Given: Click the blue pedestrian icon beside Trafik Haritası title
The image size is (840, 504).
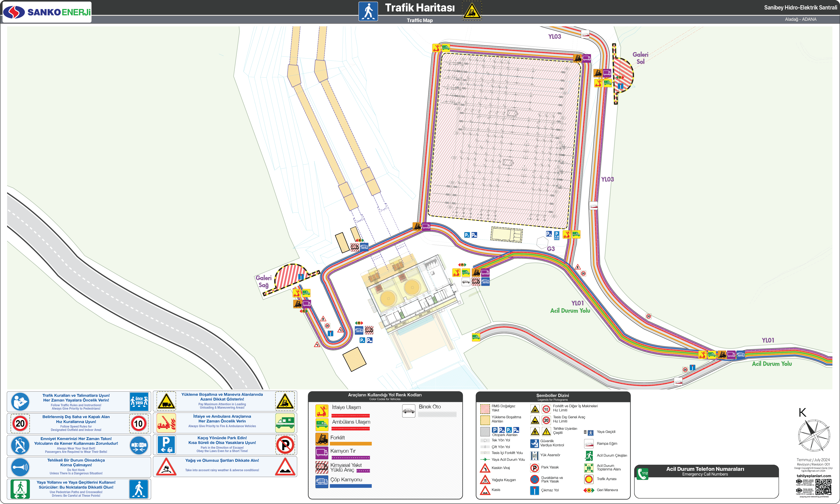Looking at the screenshot, I should (368, 11).
